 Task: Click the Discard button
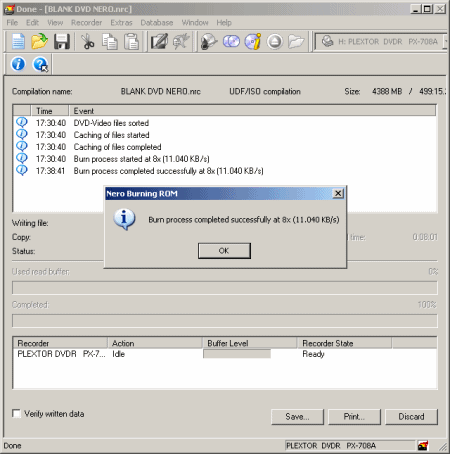(411, 417)
